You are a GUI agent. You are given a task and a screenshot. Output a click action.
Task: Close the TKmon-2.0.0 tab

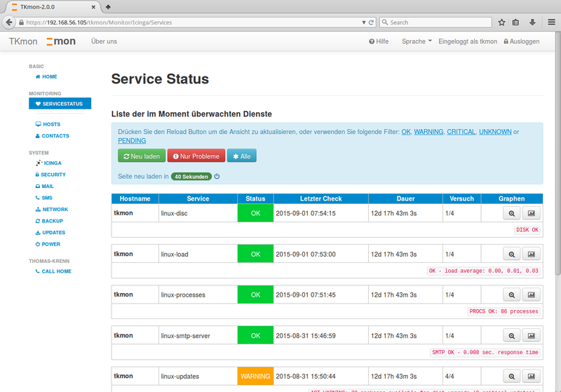coord(93,7)
